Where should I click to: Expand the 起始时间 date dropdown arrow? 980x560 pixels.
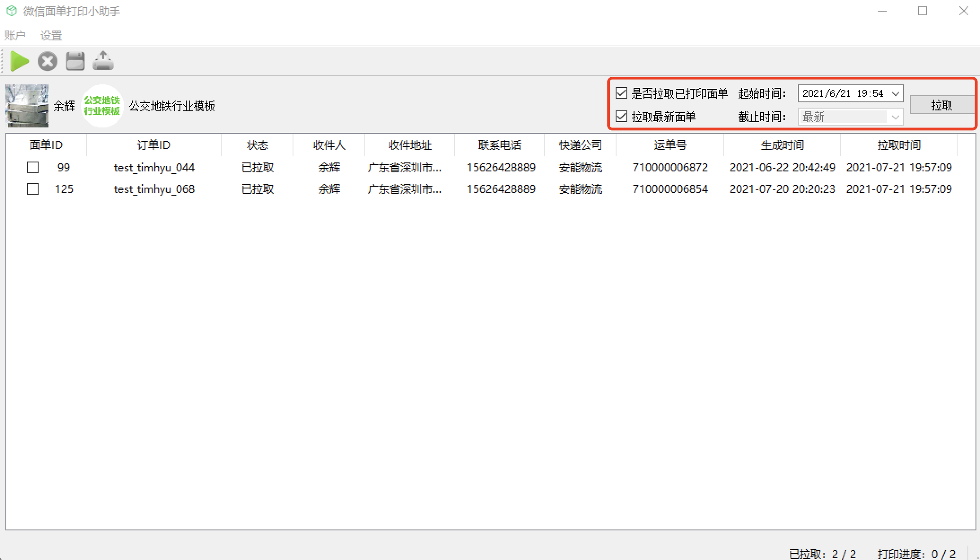click(x=895, y=94)
